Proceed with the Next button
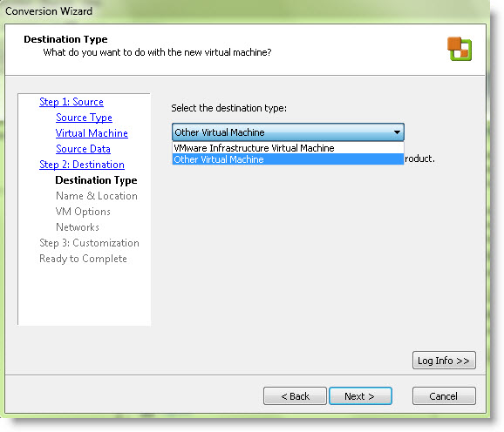Screen dimensions: 504x432 360,396
